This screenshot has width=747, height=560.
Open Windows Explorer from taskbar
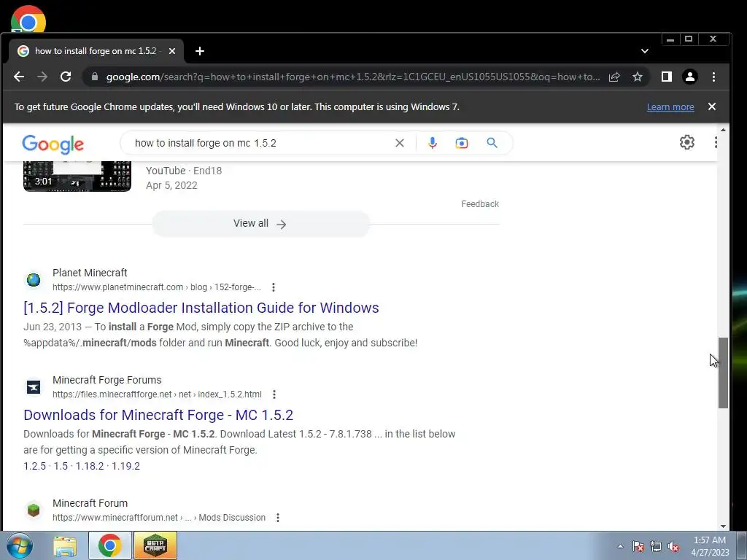65,545
